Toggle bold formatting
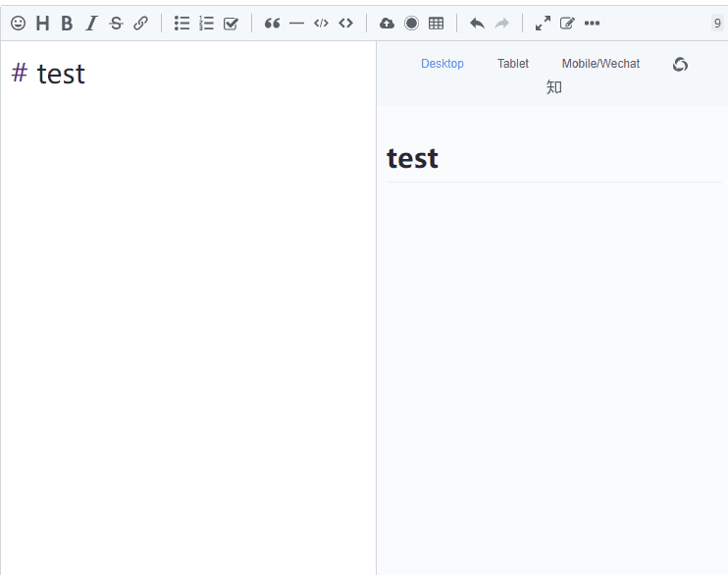Screen dimensions: 728x575 click(x=67, y=24)
